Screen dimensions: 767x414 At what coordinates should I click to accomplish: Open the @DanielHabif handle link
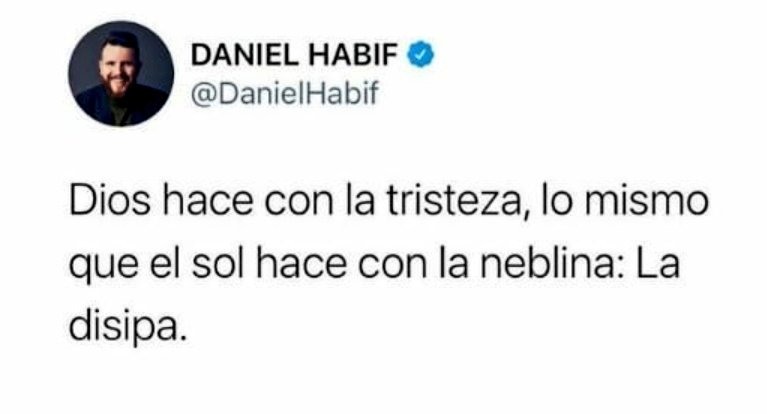coord(285,92)
